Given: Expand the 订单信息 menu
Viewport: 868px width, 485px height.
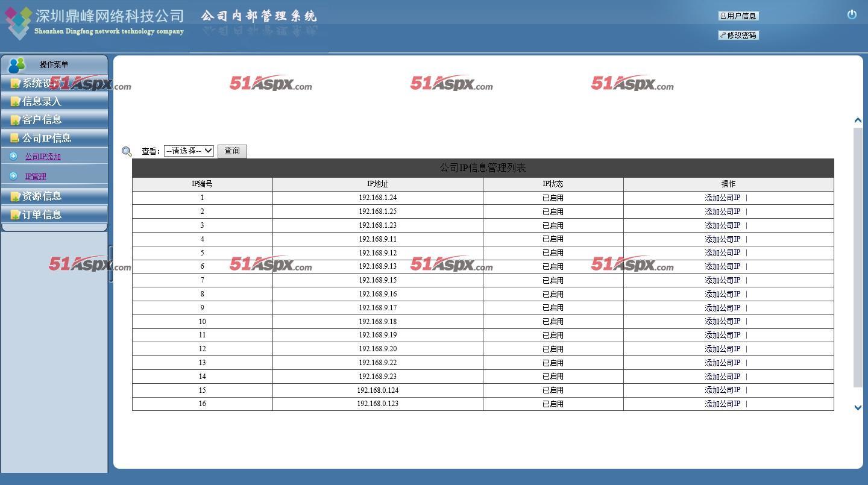Looking at the screenshot, I should point(54,214).
